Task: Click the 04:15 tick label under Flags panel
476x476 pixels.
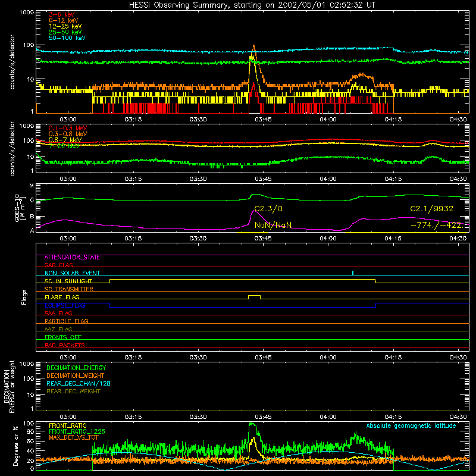Action: tap(393, 358)
